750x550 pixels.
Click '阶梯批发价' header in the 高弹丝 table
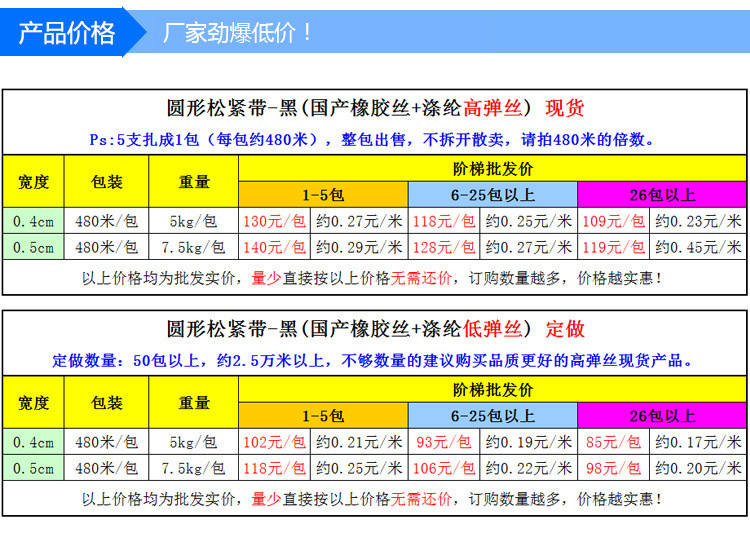(x=493, y=169)
